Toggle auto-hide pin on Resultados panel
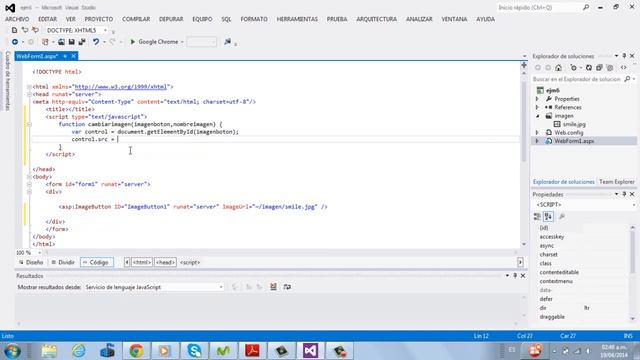The height and width of the screenshot is (360, 640). tap(515, 276)
